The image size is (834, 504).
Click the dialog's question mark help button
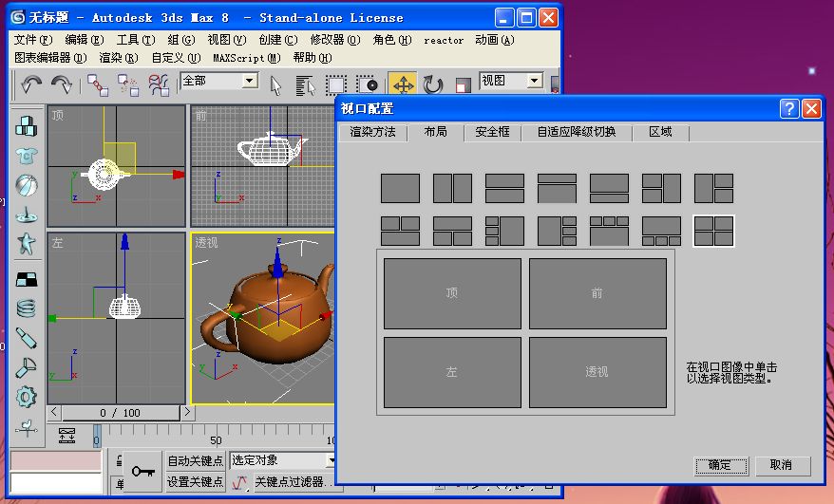pos(789,109)
